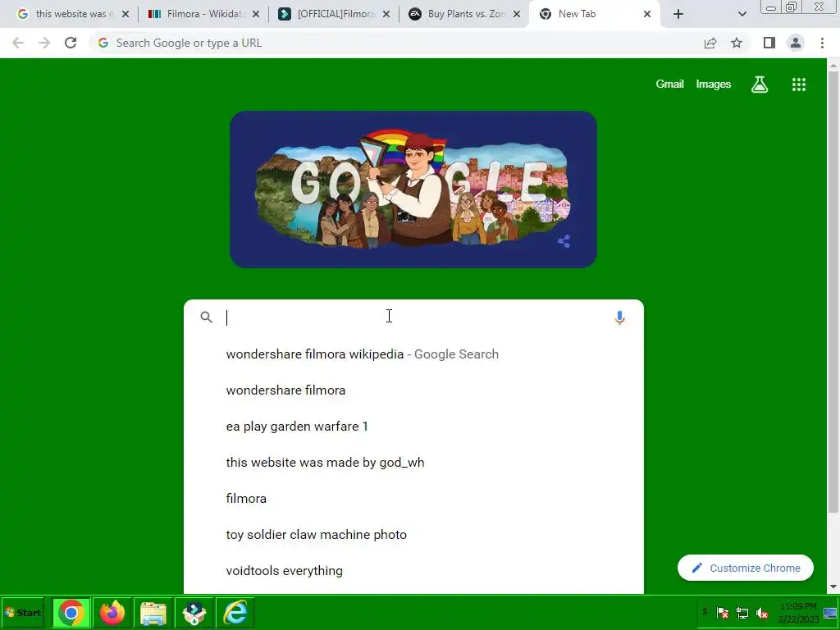The height and width of the screenshot is (630, 840).
Task: Launch Firefox from the taskbar
Action: (x=112, y=613)
